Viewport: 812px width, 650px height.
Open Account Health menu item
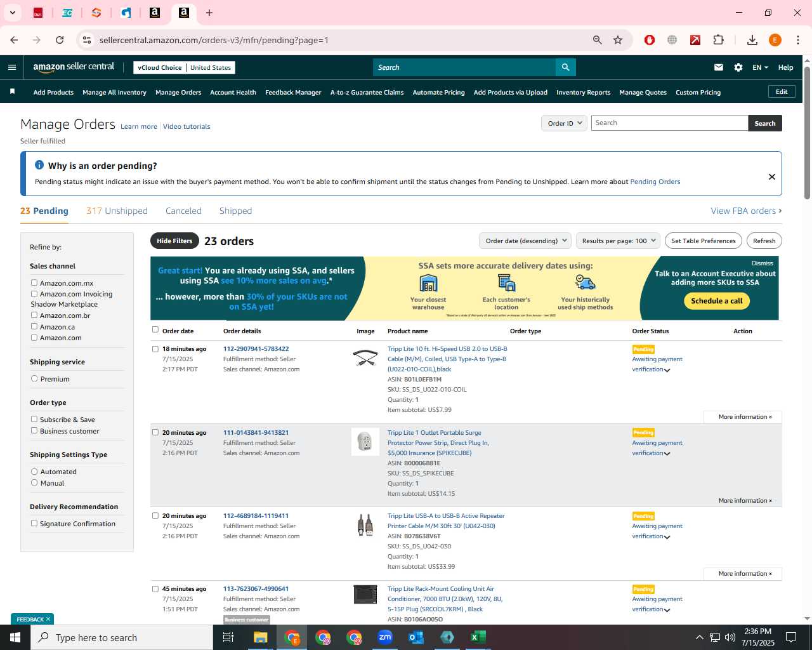pos(233,92)
